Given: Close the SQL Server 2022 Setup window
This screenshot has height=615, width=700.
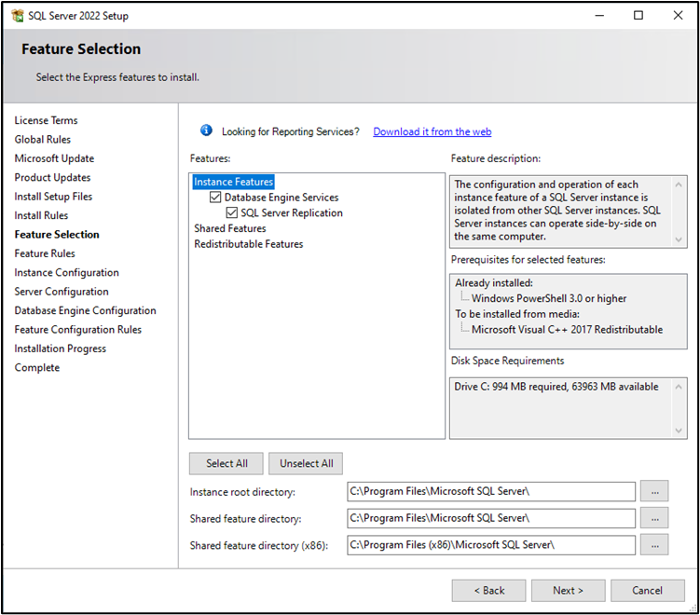Looking at the screenshot, I should click(679, 16).
